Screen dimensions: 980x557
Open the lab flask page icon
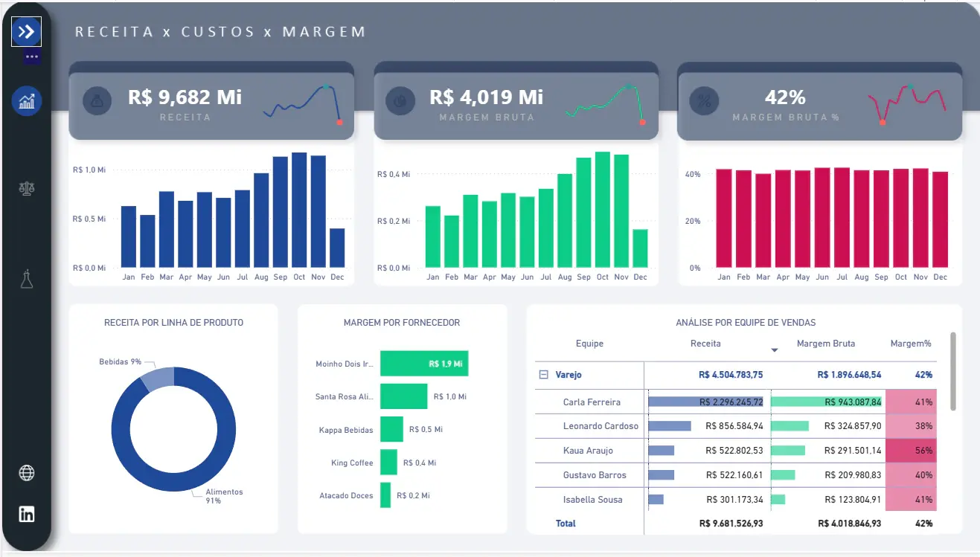27,280
